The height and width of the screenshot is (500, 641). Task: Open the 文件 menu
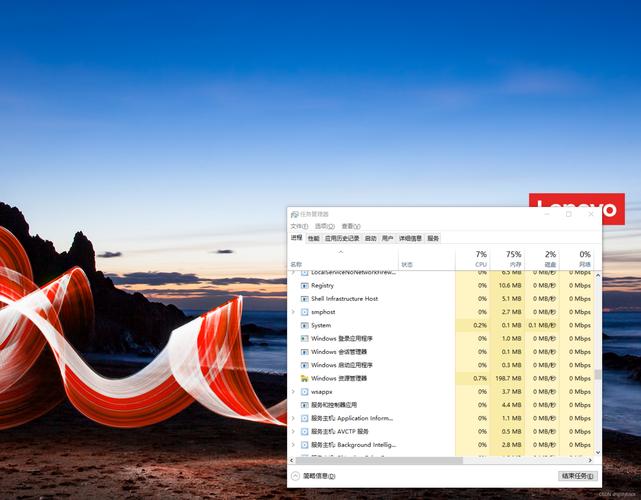[299, 226]
